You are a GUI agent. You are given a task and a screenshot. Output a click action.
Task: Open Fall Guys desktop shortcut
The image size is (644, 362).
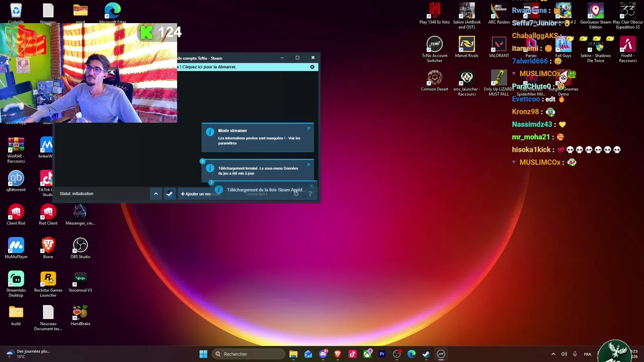click(x=563, y=47)
